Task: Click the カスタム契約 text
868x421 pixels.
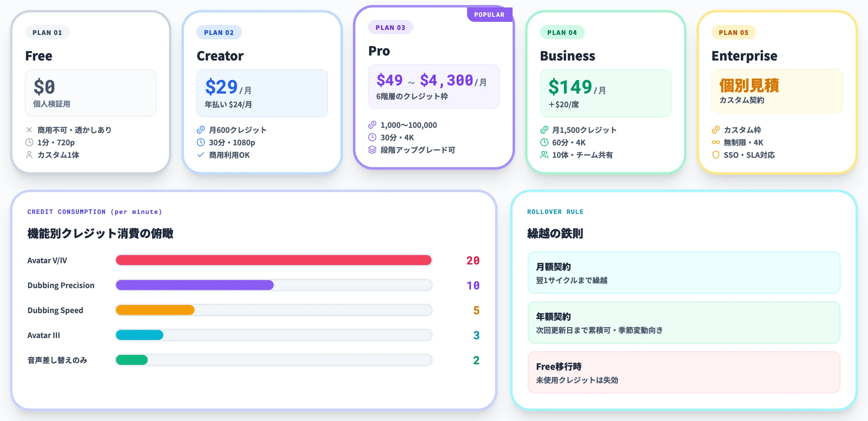Action: [742, 100]
